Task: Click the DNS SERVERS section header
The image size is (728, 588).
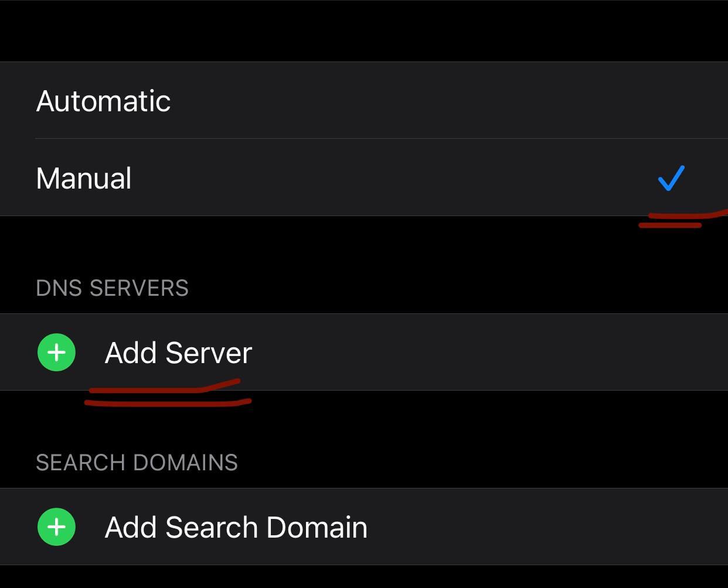Action: (x=112, y=288)
